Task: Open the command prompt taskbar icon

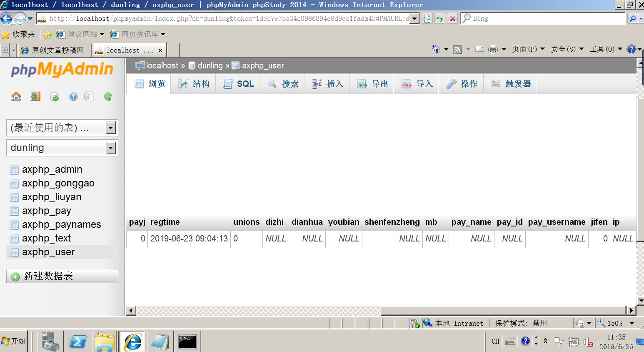Action: 187,342
